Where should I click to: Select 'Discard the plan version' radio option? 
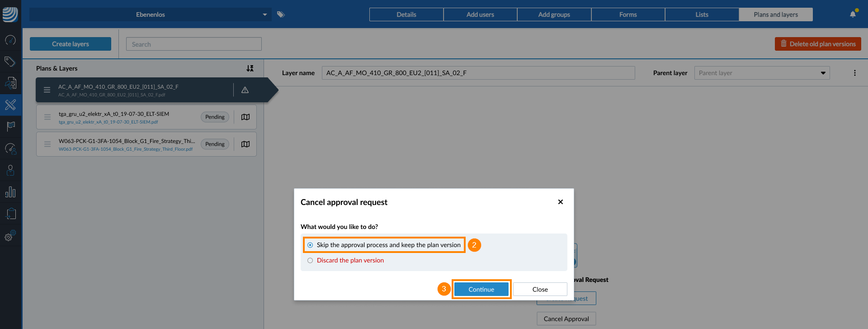tap(310, 261)
